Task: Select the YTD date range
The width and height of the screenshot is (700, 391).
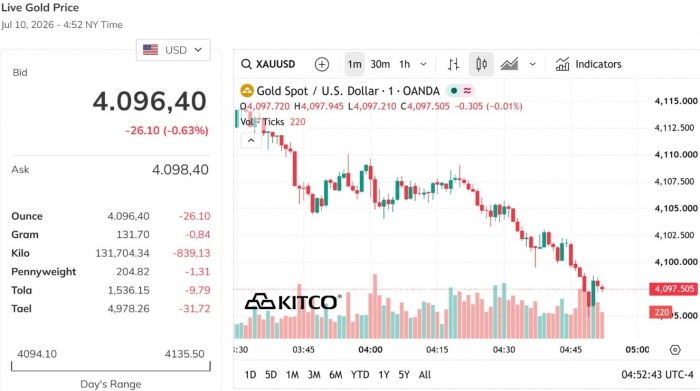Action: 360,375
